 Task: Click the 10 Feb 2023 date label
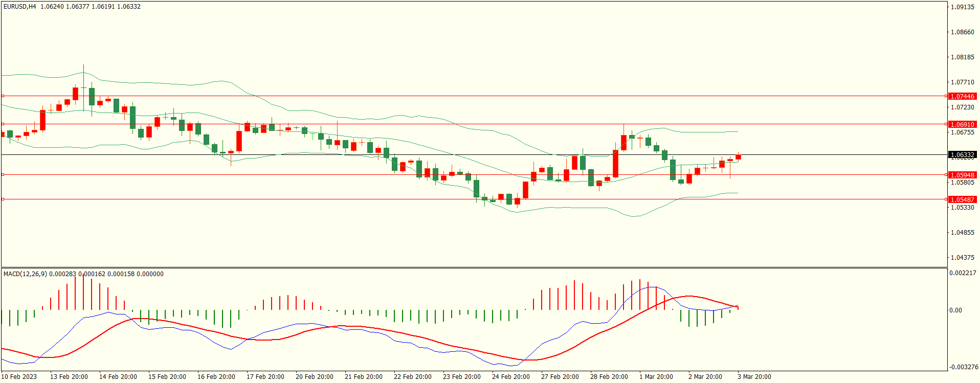pos(19,377)
